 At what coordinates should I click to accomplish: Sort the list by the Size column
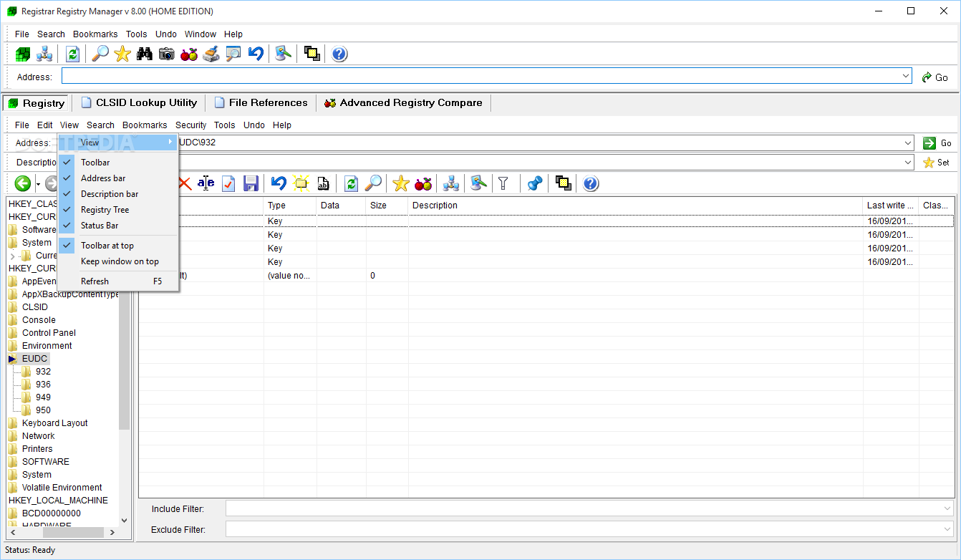click(x=387, y=206)
